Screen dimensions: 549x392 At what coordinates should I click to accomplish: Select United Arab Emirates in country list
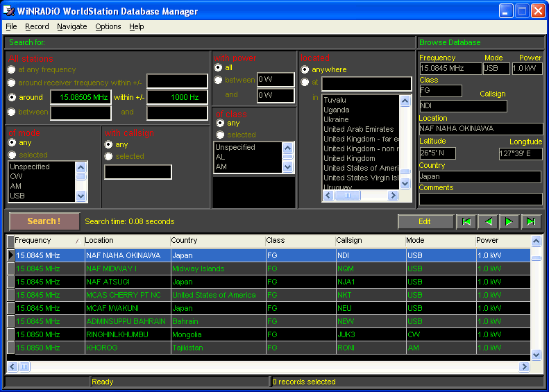point(361,129)
